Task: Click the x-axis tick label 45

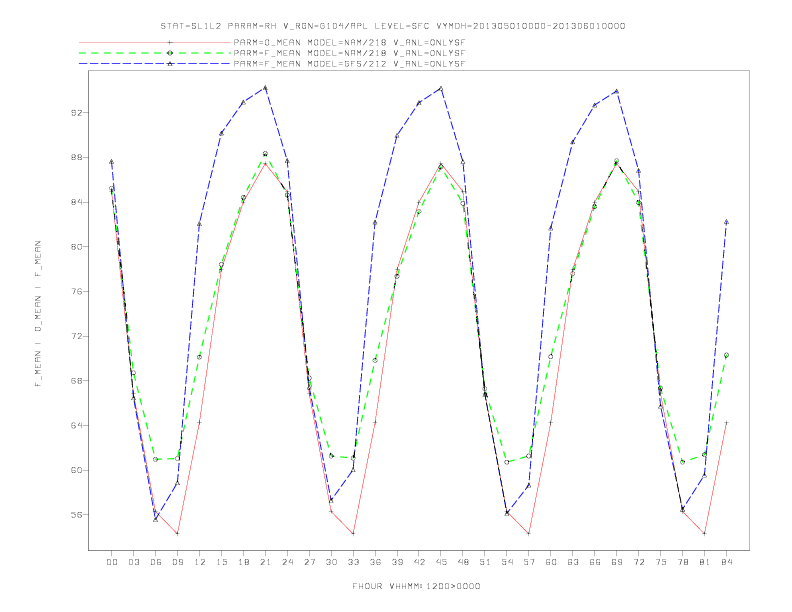Action: (x=441, y=562)
